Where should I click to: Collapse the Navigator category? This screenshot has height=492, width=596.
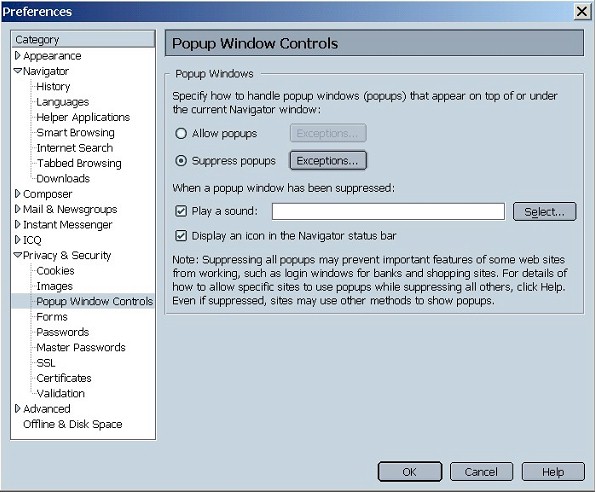tap(17, 71)
